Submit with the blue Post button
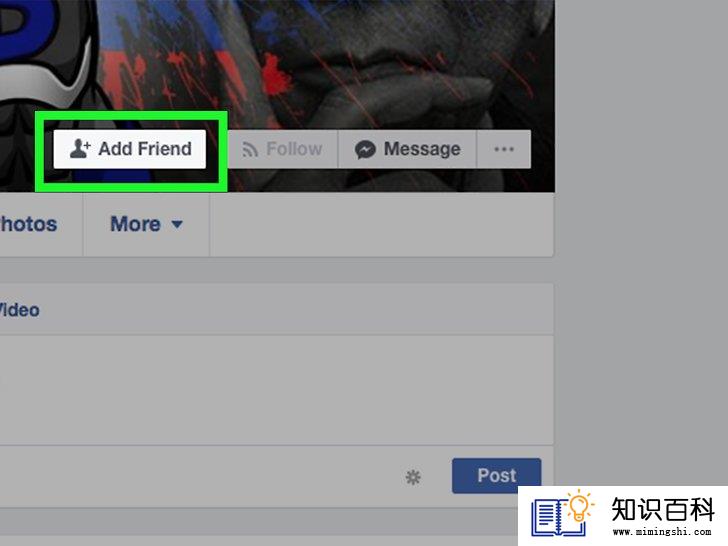 tap(496, 475)
